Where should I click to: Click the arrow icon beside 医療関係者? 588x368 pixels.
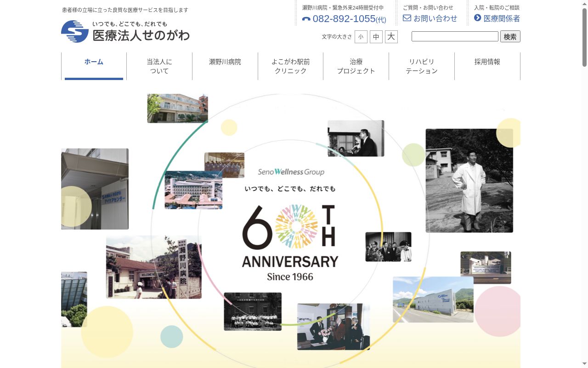coord(478,18)
